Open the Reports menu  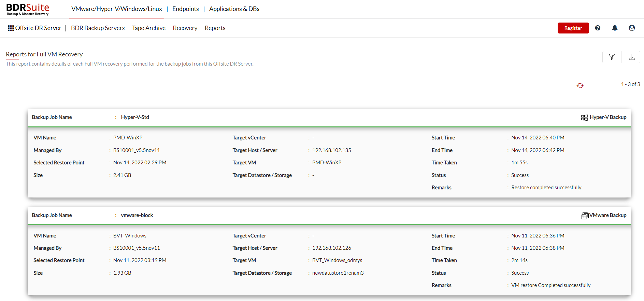[215, 28]
